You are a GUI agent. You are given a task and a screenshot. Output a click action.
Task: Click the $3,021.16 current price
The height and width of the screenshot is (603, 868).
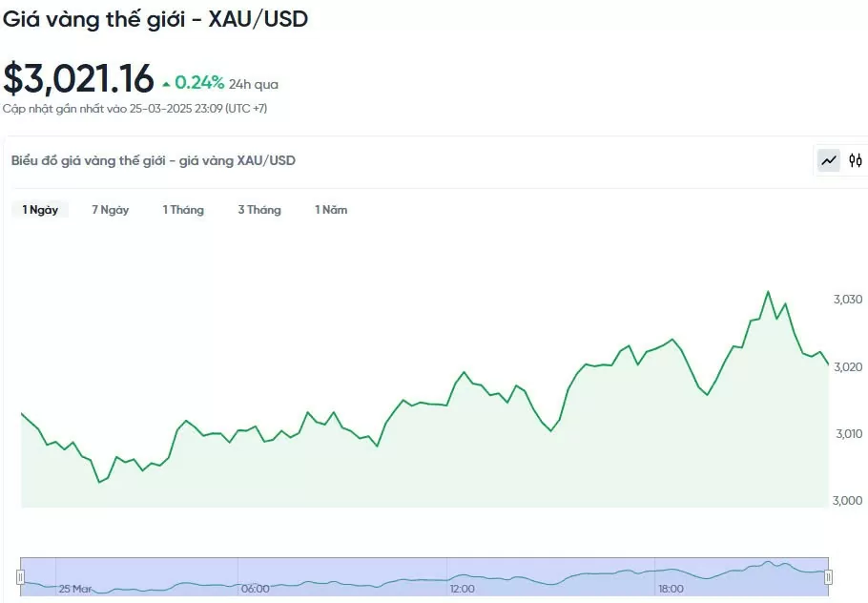78,79
